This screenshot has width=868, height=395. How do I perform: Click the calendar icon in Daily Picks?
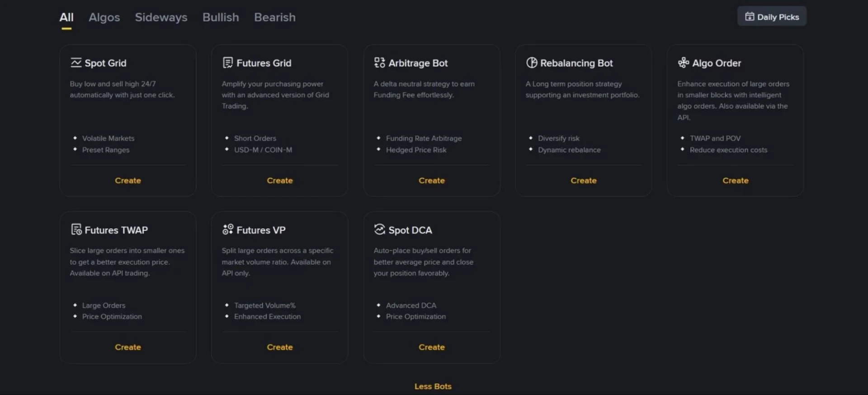750,16
